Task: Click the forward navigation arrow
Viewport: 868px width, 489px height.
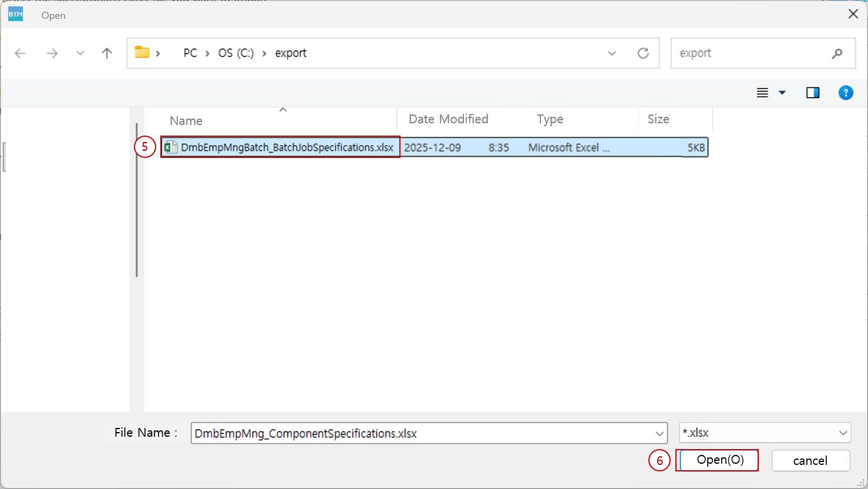Action: pos(52,53)
